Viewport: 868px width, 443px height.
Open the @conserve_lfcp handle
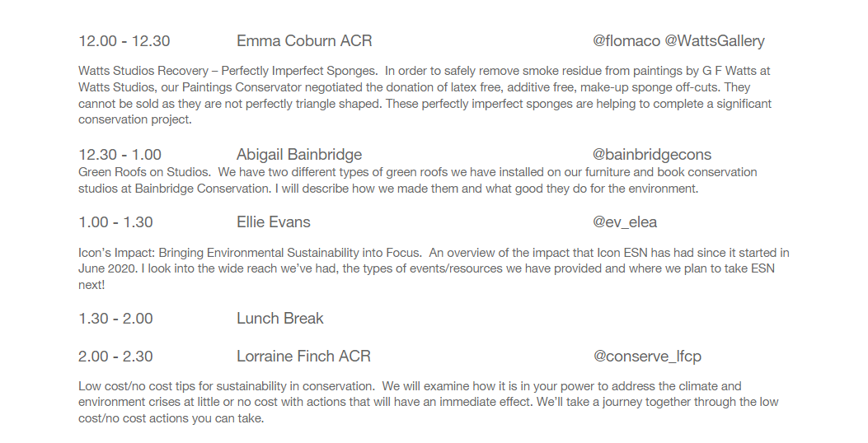tap(647, 357)
